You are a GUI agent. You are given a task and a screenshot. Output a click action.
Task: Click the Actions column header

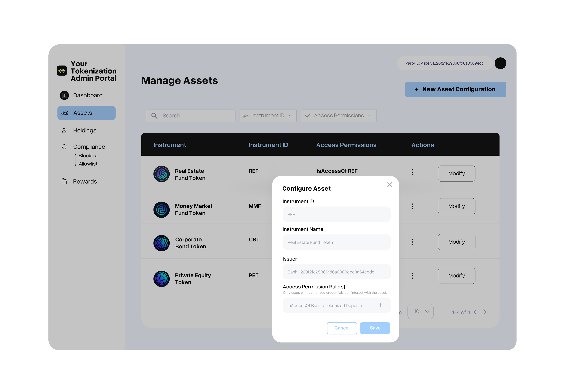point(422,145)
